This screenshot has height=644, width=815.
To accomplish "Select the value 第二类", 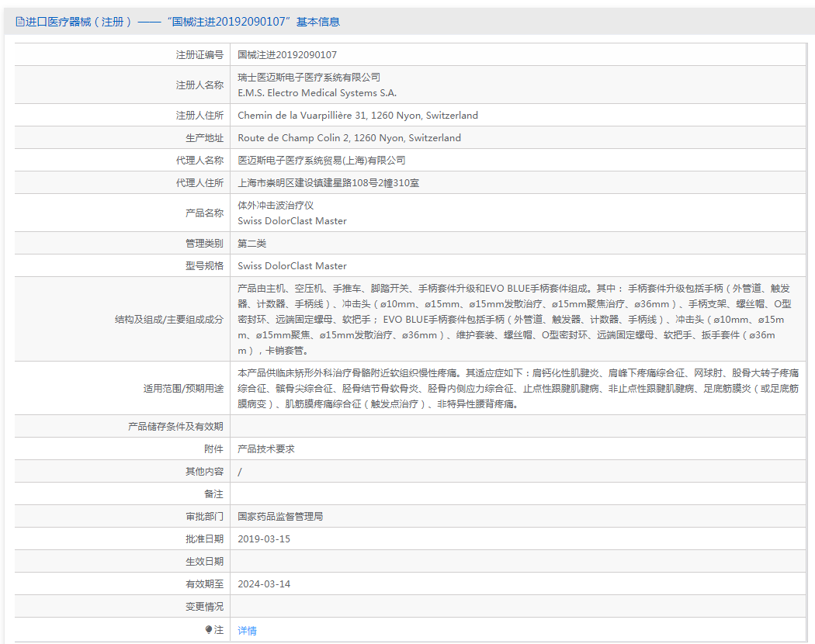I will 251,244.
